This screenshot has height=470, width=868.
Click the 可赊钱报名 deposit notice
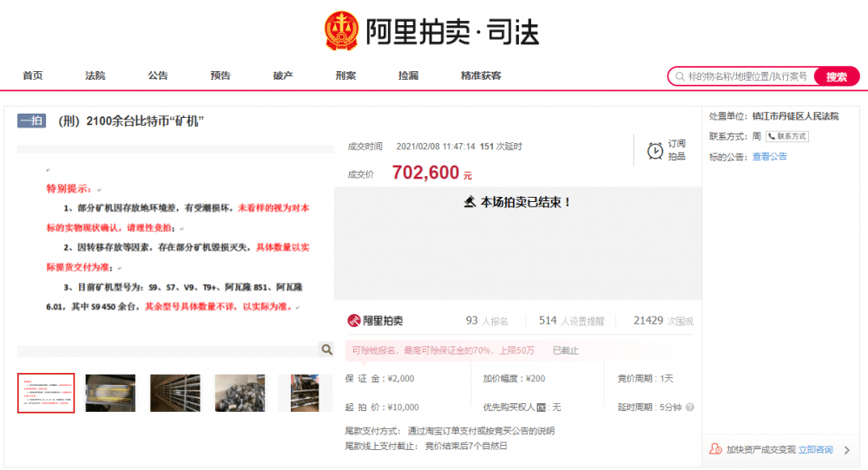tap(443, 350)
